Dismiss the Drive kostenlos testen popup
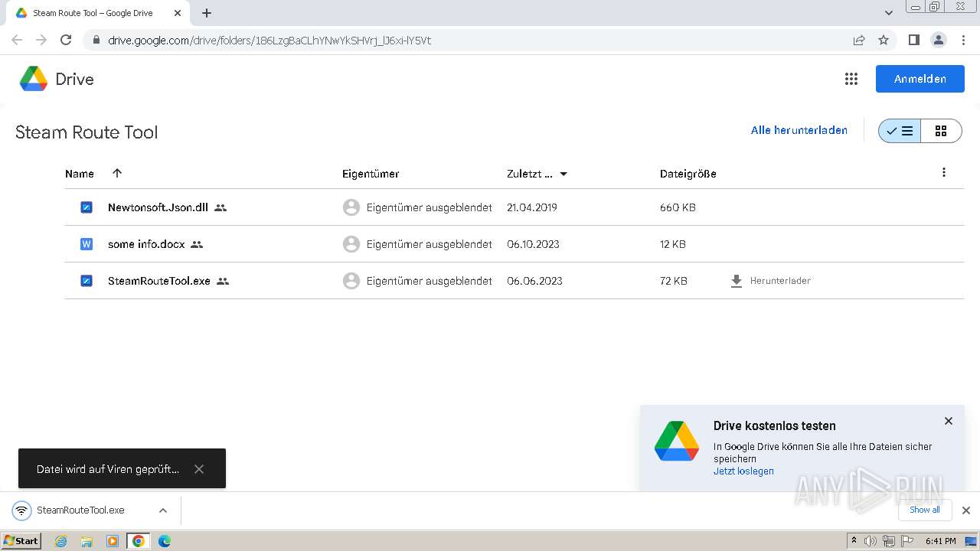 [x=949, y=421]
